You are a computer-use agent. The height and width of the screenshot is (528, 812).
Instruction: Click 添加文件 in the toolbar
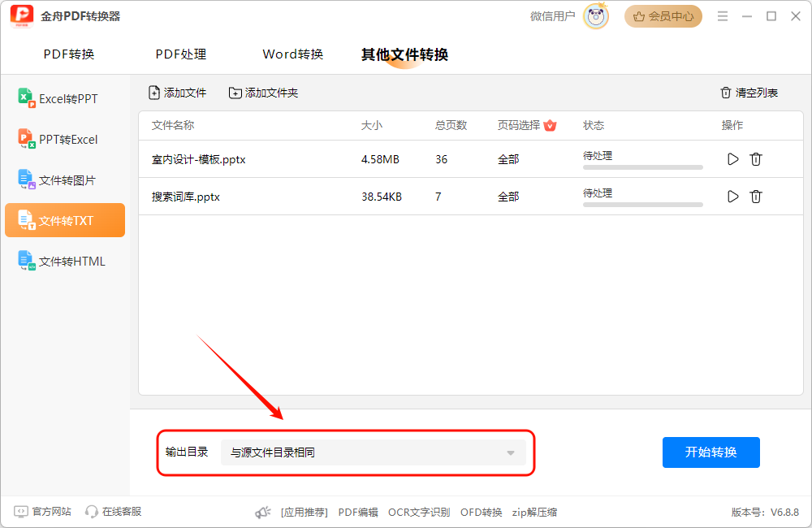(178, 93)
